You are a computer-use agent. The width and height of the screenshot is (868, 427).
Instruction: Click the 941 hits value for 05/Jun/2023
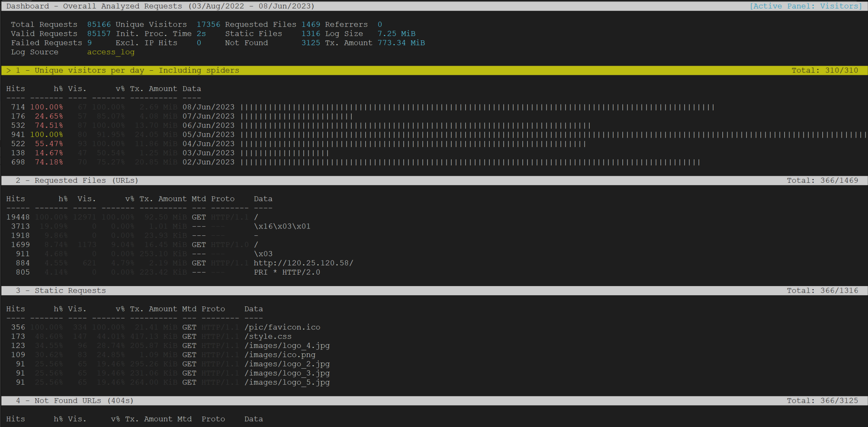pyautogui.click(x=18, y=135)
